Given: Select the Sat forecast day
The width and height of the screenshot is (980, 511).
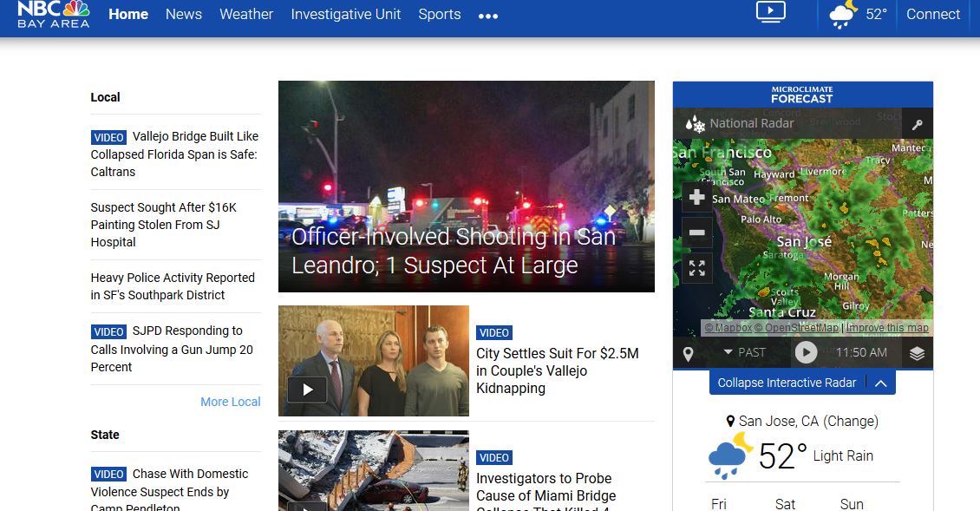Looking at the screenshot, I should pos(785,504).
